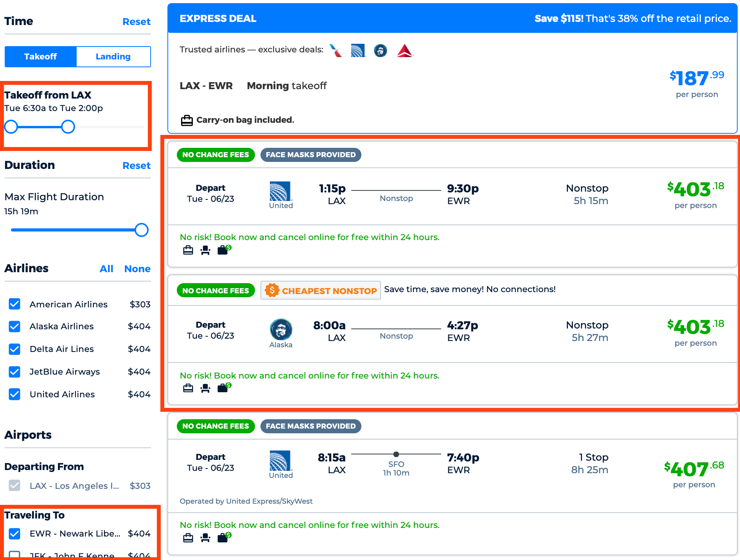
Task: Click the Alaska logo in Express Deal
Action: tap(381, 50)
